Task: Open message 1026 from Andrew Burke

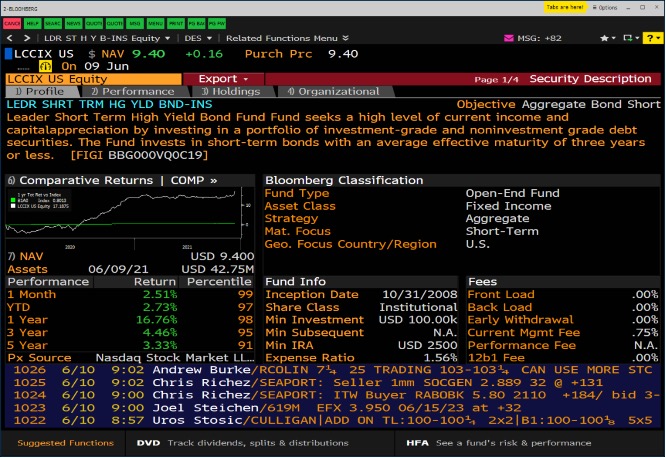Action: point(333,370)
